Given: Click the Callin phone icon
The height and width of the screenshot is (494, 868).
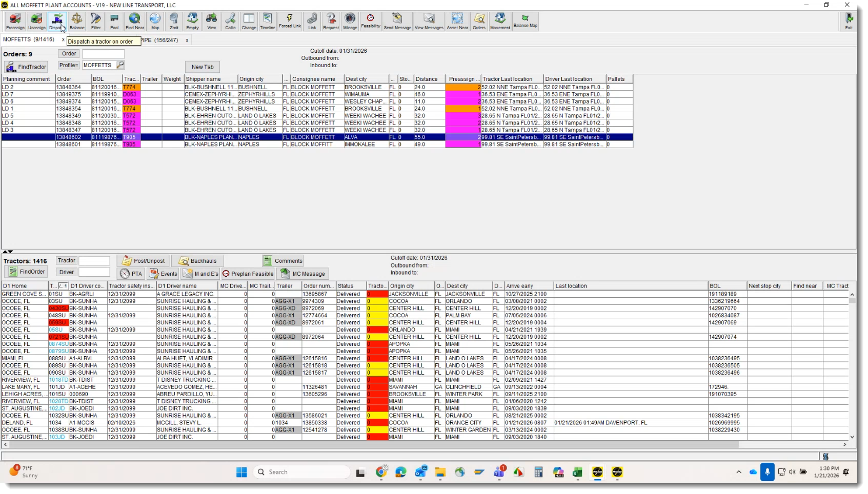Looking at the screenshot, I should pyautogui.click(x=230, y=22).
